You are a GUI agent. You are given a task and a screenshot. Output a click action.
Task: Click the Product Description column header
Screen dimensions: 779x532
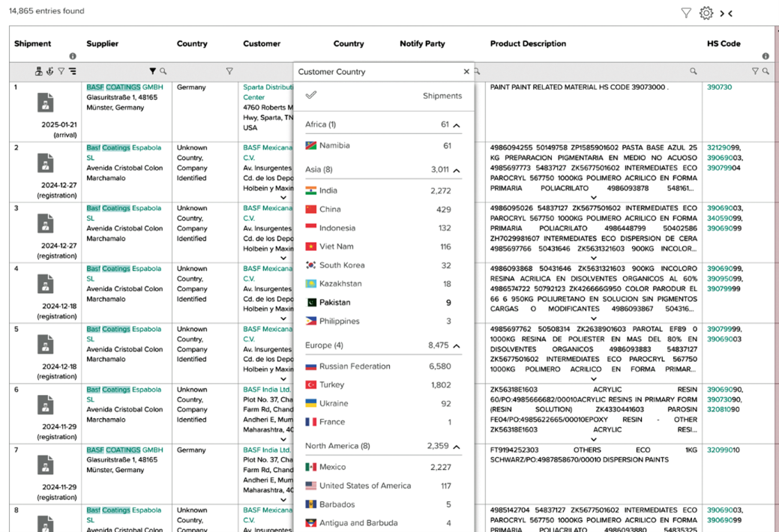point(528,43)
